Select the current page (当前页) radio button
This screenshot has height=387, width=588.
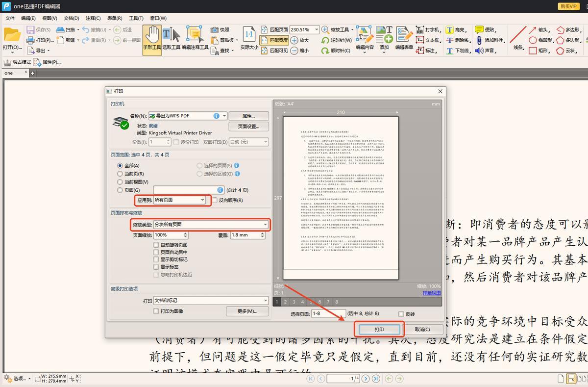coord(120,174)
